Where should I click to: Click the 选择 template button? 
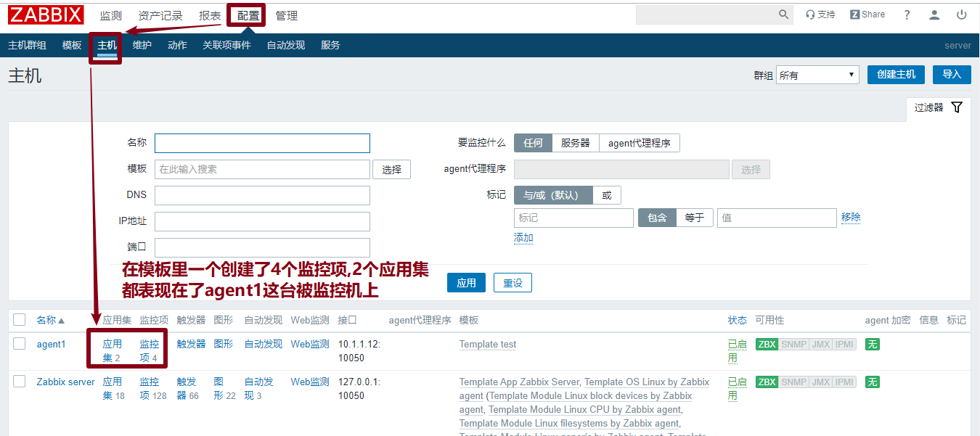[392, 169]
